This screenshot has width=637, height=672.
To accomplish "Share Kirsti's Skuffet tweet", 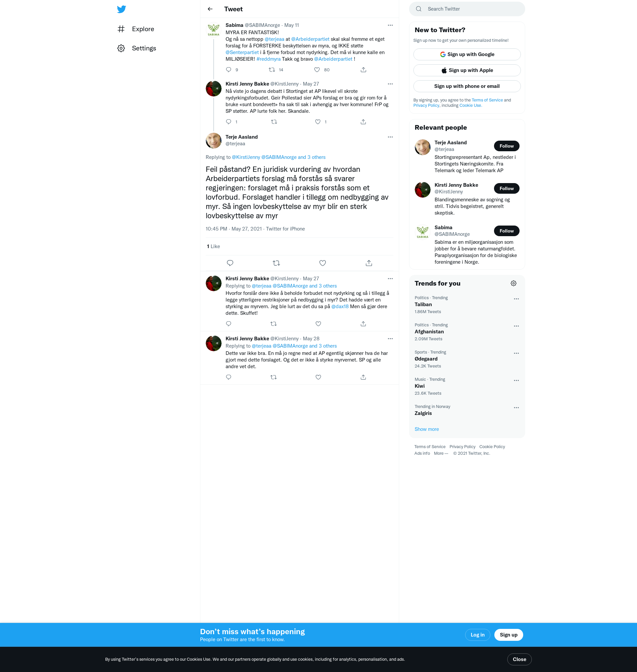I will tap(363, 324).
